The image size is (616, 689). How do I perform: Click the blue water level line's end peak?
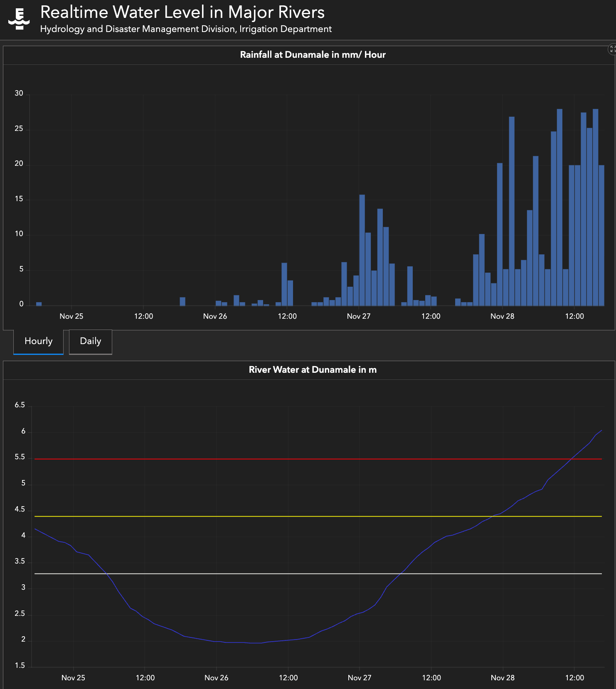tap(601, 431)
